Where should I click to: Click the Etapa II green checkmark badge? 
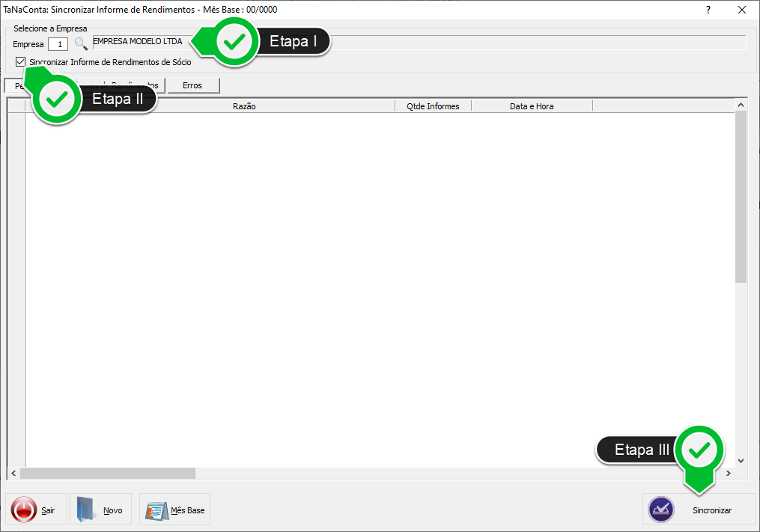tap(60, 99)
